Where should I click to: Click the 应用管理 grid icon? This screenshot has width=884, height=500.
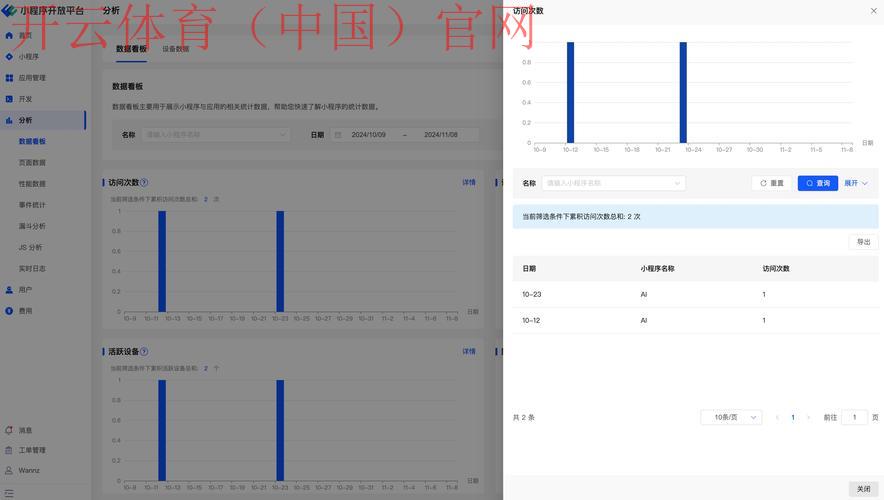click(9, 78)
